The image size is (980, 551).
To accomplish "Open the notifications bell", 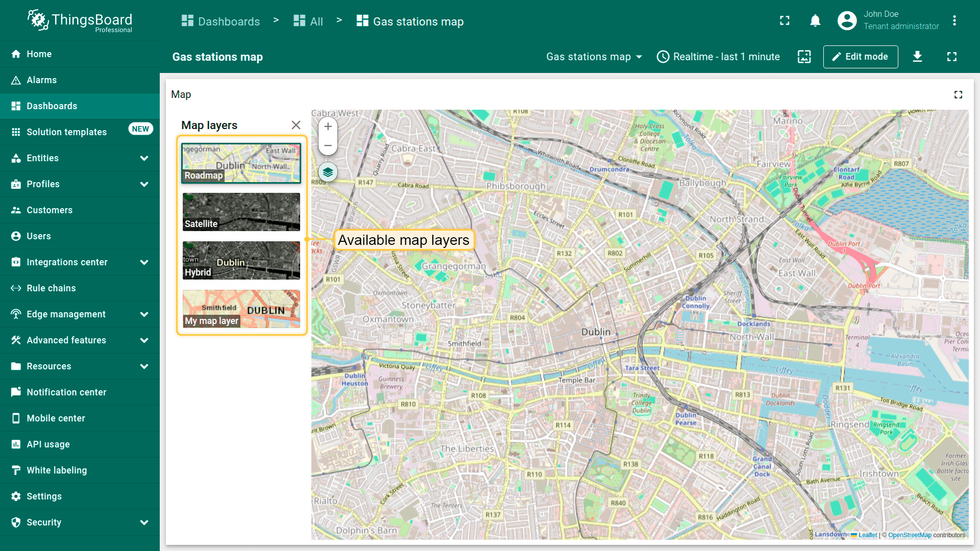I will click(815, 20).
